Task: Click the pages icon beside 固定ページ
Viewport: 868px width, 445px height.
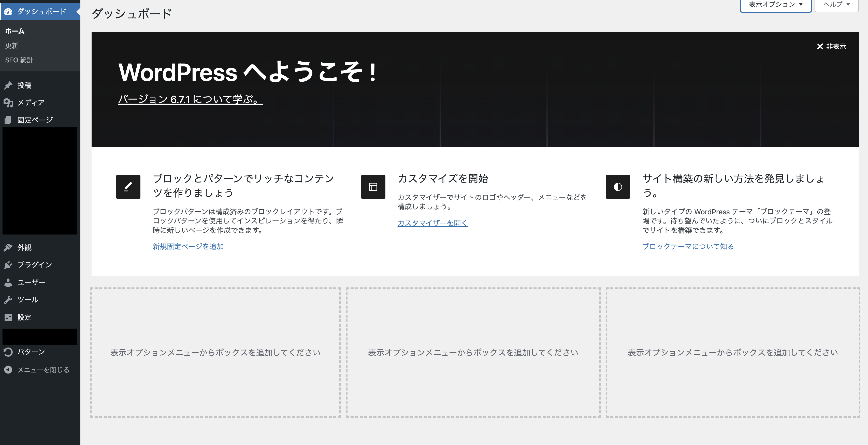Action: [8, 120]
